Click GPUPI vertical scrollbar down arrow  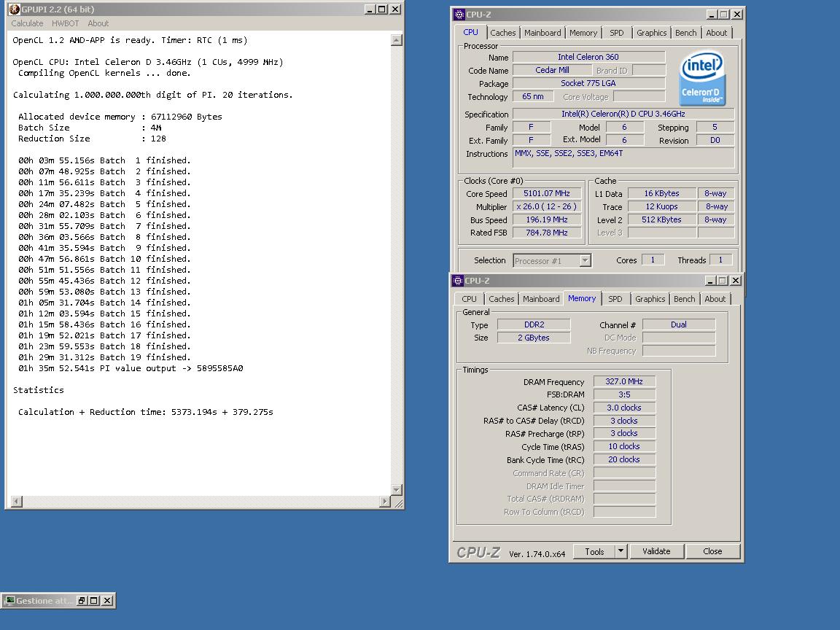(x=397, y=490)
